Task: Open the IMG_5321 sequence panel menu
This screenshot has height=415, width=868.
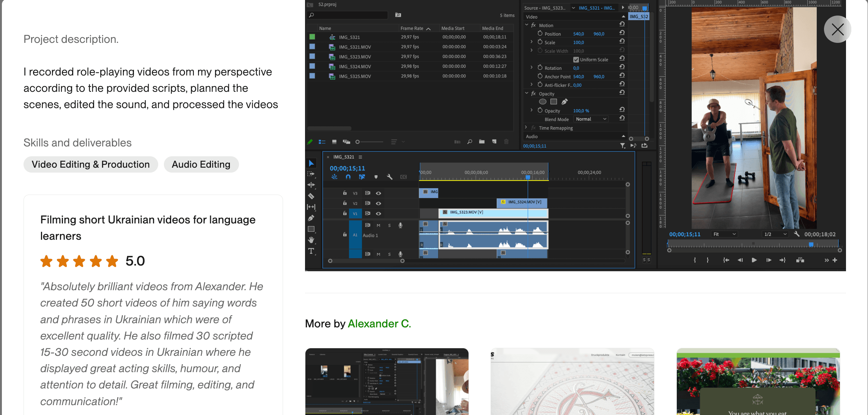Action: coord(360,157)
